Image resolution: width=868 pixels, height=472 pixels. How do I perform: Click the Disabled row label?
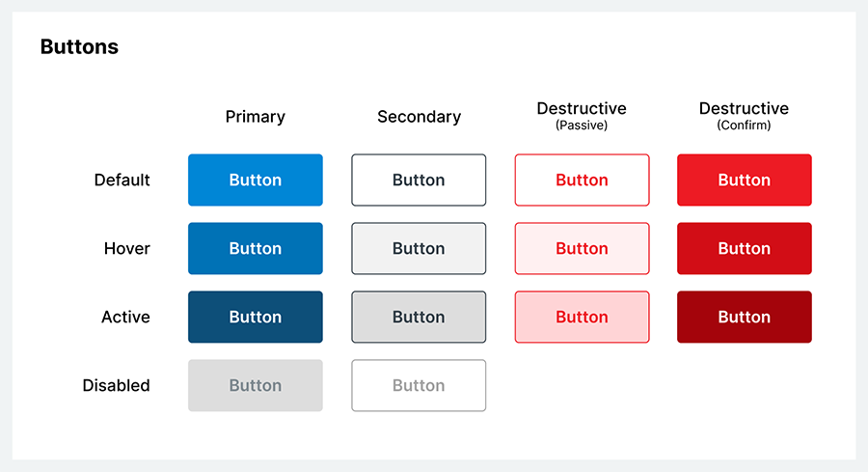coord(117,385)
